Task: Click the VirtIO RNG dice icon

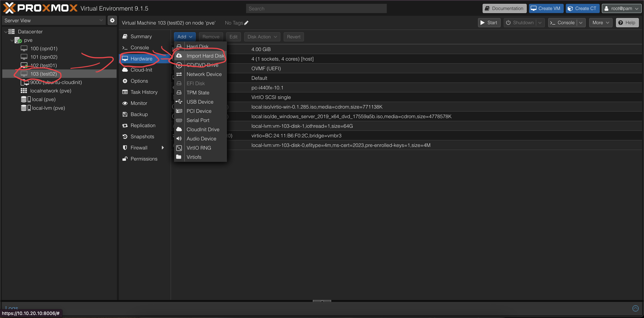Action: point(179,148)
